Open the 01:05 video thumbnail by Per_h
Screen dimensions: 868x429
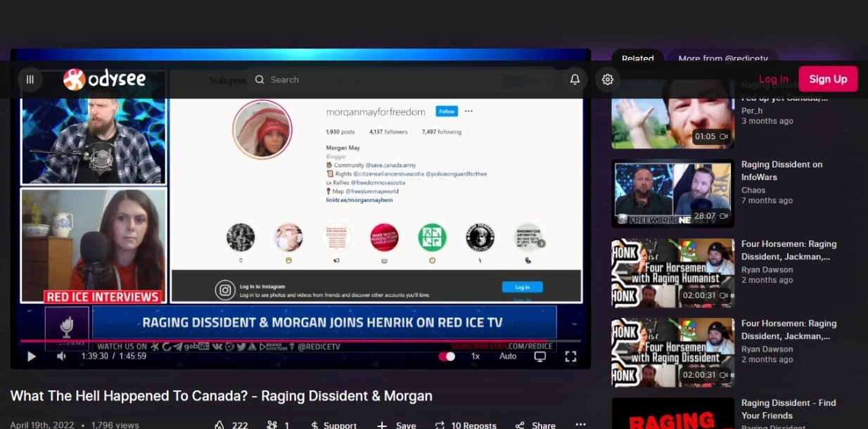(672, 113)
